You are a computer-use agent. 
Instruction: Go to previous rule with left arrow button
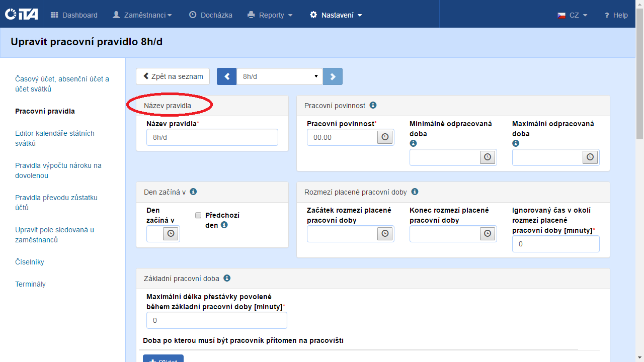point(226,76)
